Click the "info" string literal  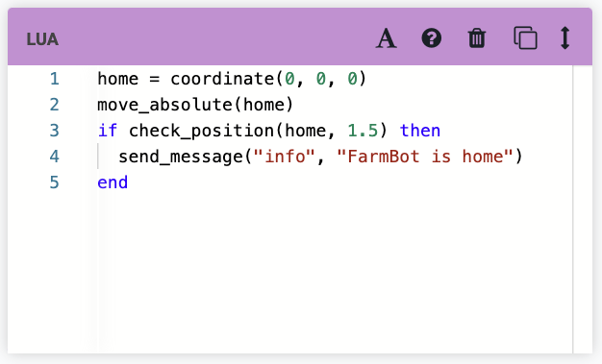[x=285, y=157]
